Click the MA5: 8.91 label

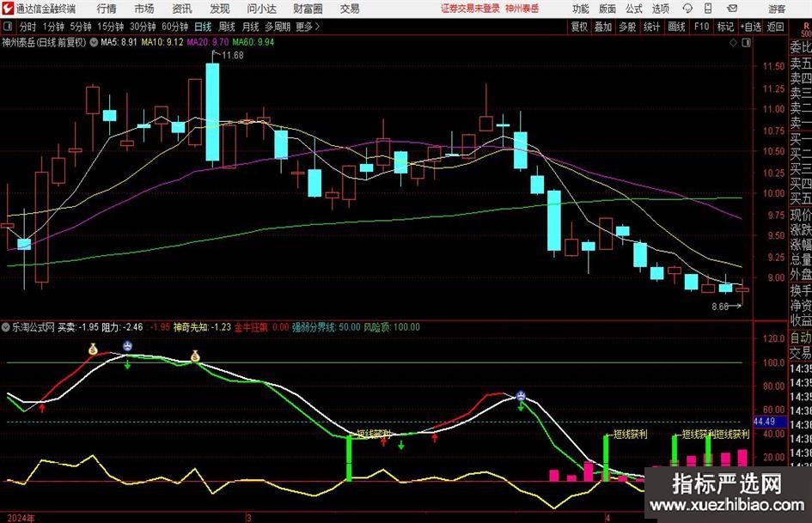coord(119,42)
